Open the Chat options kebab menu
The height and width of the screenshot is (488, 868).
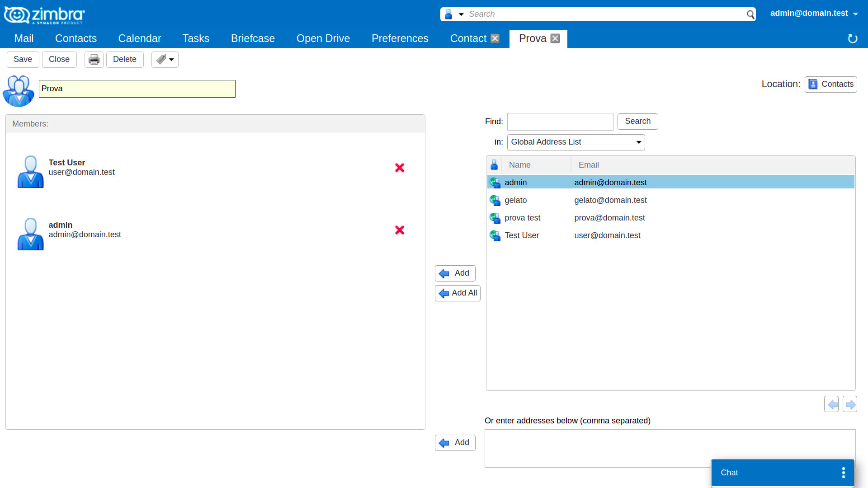click(843, 472)
